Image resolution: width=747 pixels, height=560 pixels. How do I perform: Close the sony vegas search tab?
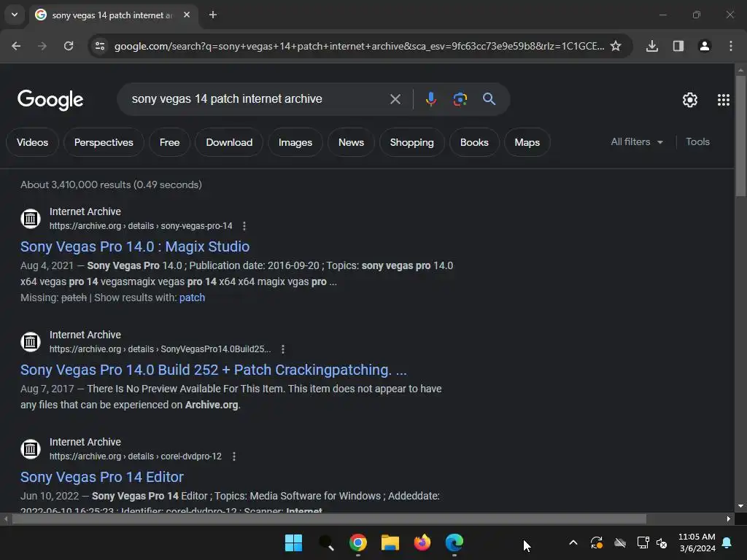pos(187,15)
